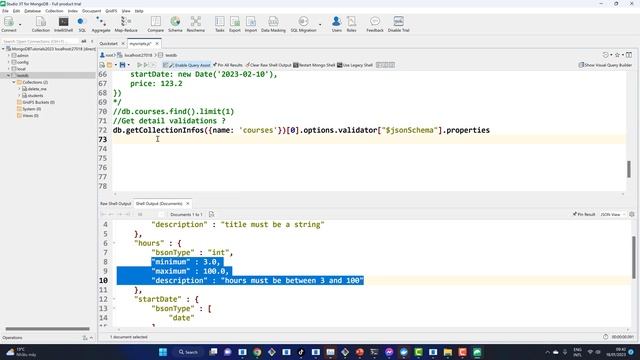Image resolution: width=640 pixels, height=360 pixels.
Task: Open the Tasks manager
Action: 220,24
